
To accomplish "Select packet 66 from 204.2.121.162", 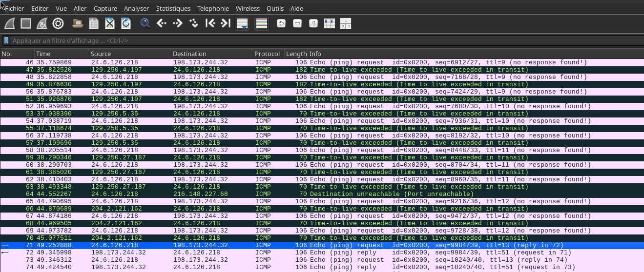I will [x=322, y=209].
